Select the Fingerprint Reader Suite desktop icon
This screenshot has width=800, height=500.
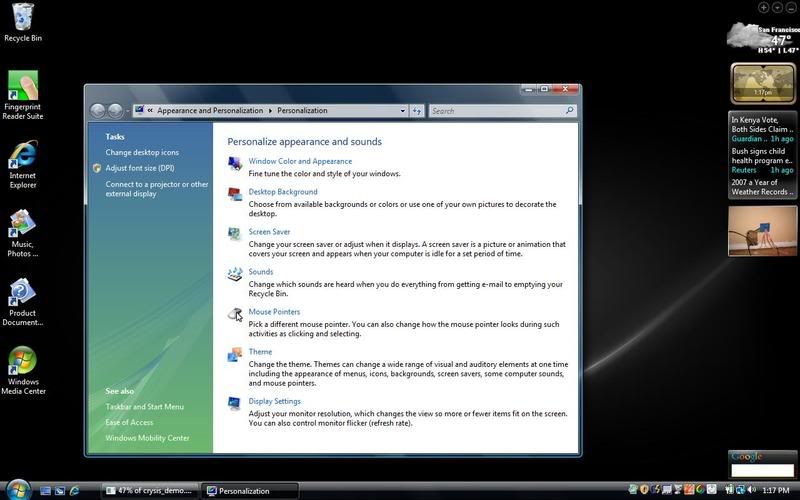(22, 95)
